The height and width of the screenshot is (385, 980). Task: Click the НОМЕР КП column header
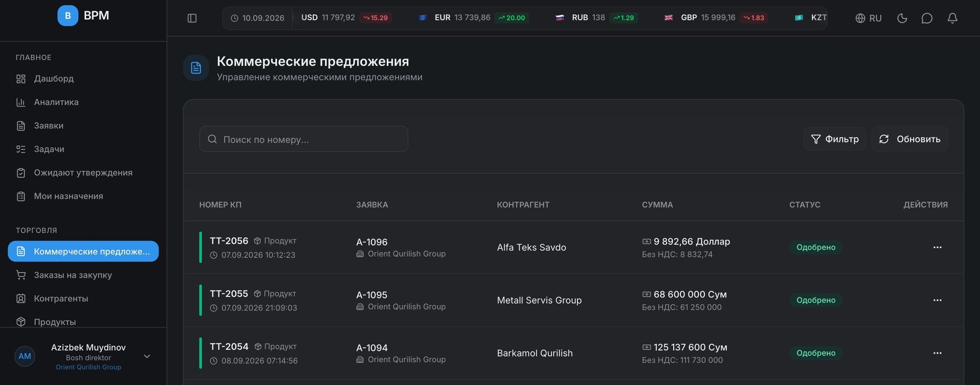220,205
